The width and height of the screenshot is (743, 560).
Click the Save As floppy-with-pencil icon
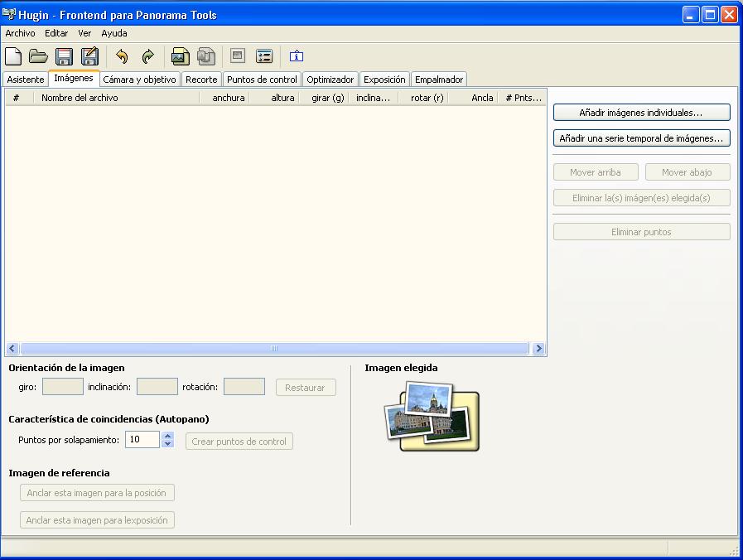(x=89, y=56)
